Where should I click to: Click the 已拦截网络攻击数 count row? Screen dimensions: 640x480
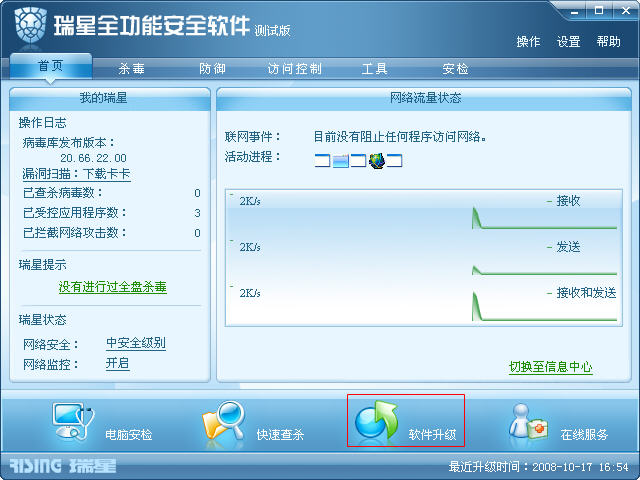tap(111, 233)
